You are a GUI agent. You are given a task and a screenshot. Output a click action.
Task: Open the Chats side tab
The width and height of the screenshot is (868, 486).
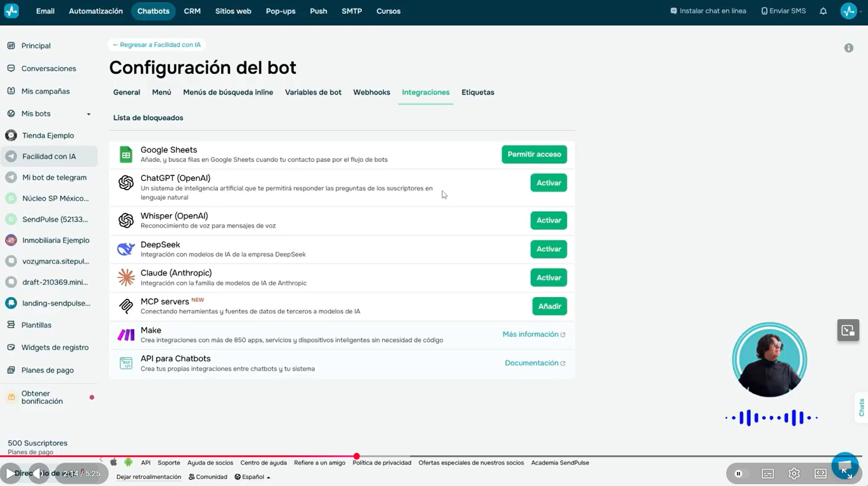coord(861,407)
